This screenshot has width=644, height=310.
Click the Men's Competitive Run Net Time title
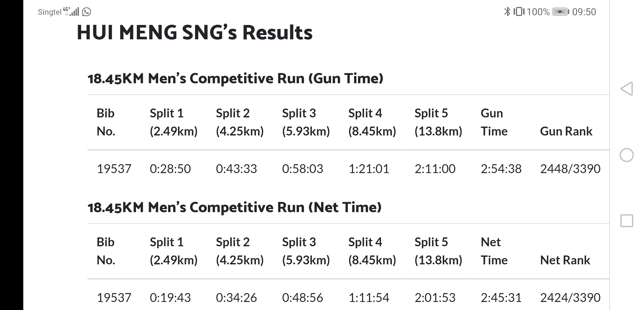[235, 207]
